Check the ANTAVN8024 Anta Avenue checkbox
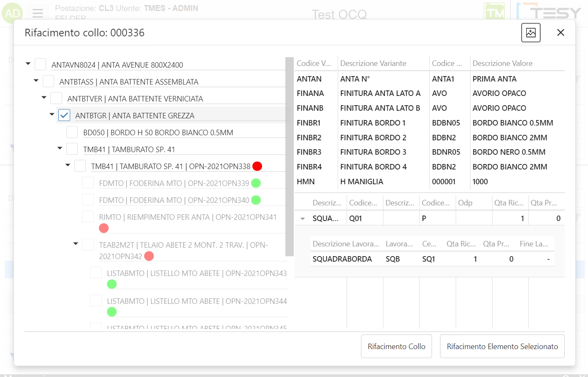Viewport: 588px width, 377px height. [x=41, y=64]
